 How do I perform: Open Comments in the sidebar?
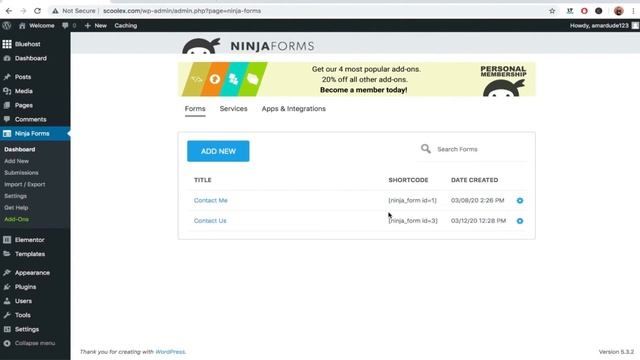(x=35, y=119)
